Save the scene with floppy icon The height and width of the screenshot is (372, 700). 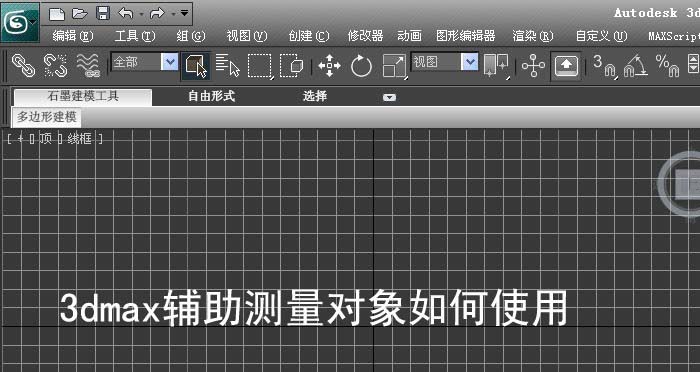[103, 14]
